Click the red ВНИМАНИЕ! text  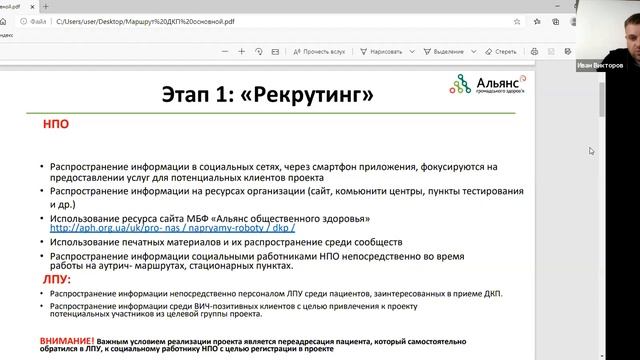point(67,340)
